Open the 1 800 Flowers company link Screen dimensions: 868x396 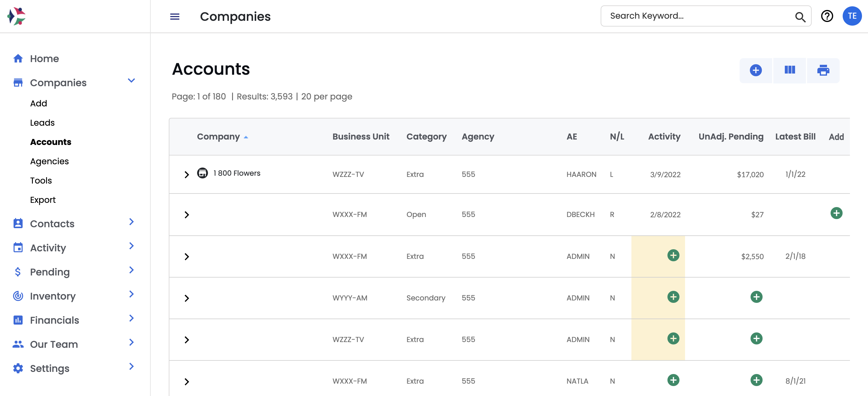[x=237, y=173]
